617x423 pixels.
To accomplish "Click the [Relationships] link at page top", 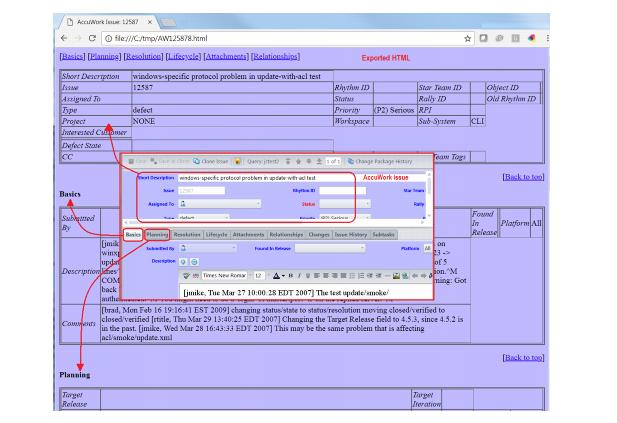I will click(x=287, y=56).
